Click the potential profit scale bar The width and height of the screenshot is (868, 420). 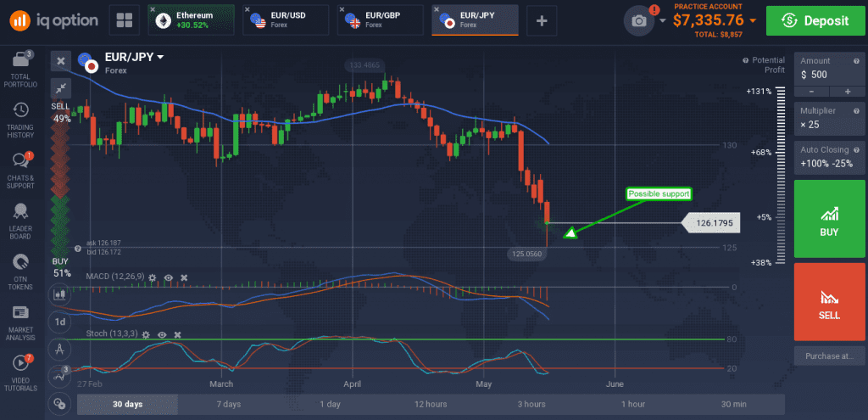tap(781, 176)
